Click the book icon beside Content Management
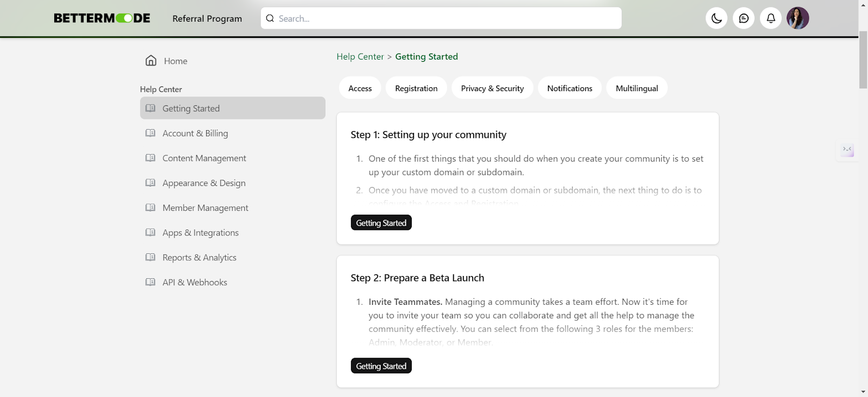This screenshot has height=397, width=868. click(x=150, y=158)
